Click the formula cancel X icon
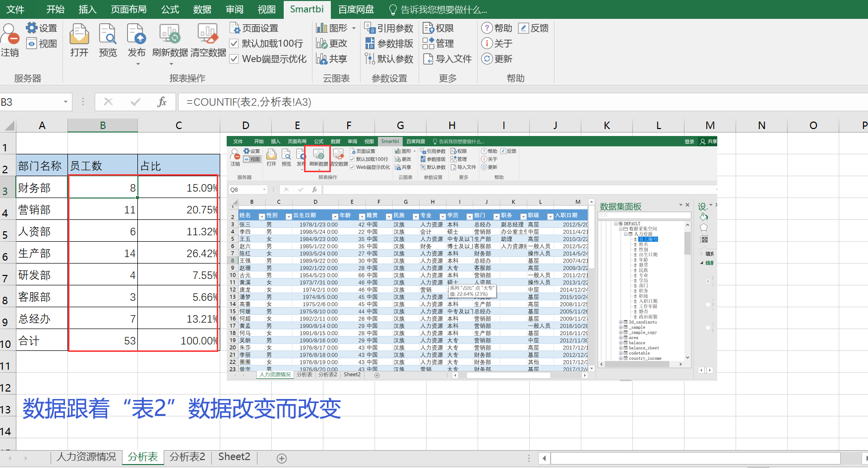The image size is (868, 468). [108, 102]
